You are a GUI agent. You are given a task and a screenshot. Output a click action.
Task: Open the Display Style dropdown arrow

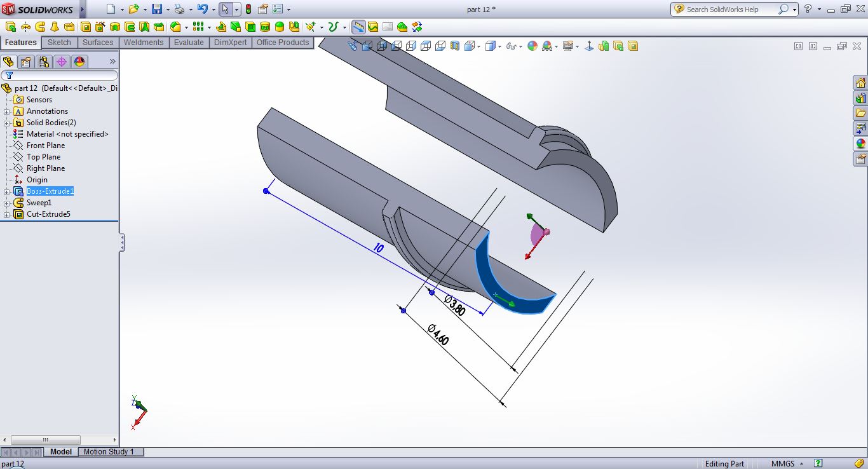pos(500,46)
